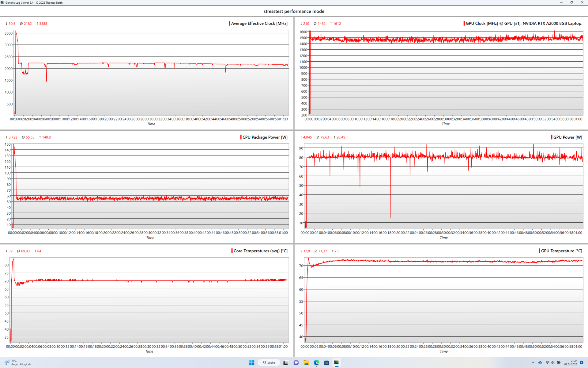The image size is (588, 368).
Task: Click the CPU Package Power legend label
Action: pyautogui.click(x=265, y=137)
